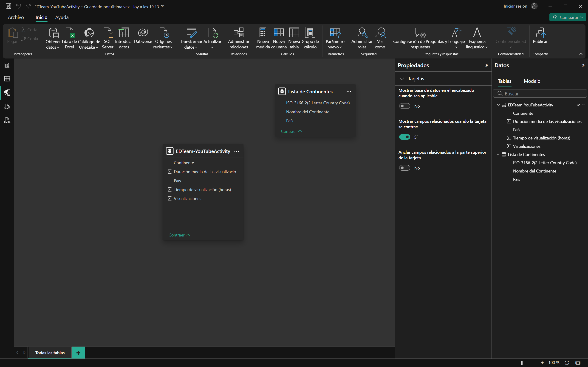Click the Compartir button
588x367 pixels.
[x=567, y=17]
